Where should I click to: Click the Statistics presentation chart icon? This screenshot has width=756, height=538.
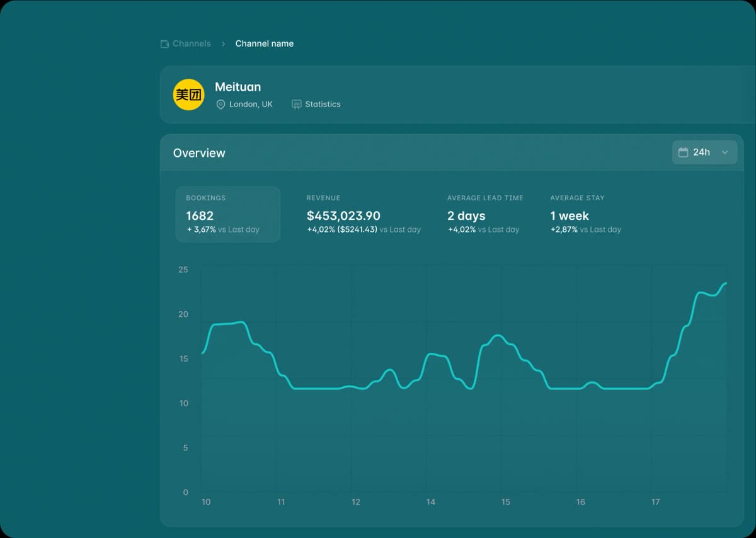point(297,104)
